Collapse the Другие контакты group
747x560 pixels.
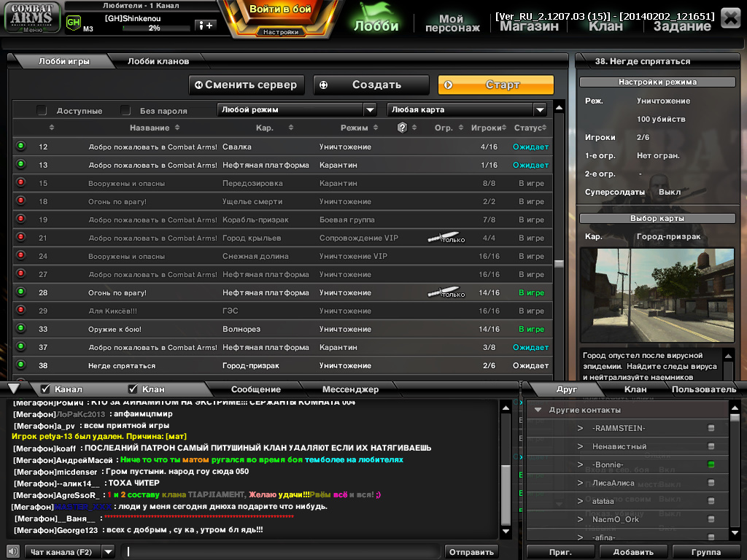[x=538, y=410]
